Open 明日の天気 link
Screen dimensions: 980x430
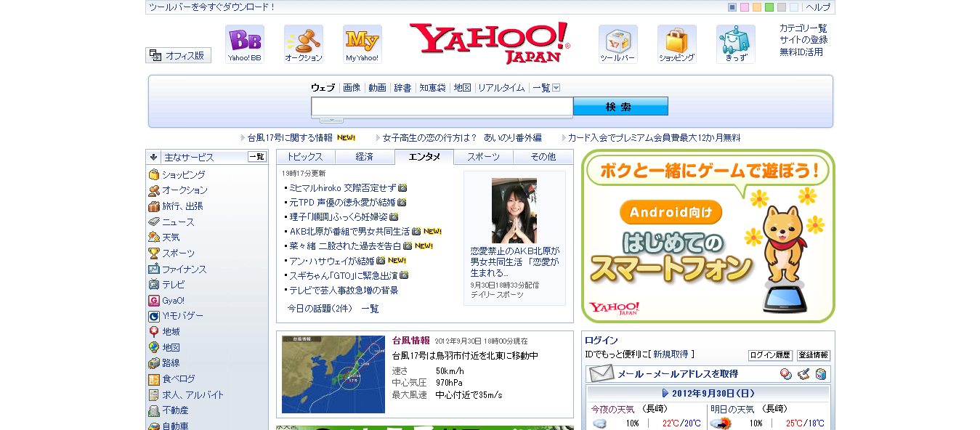point(733,409)
